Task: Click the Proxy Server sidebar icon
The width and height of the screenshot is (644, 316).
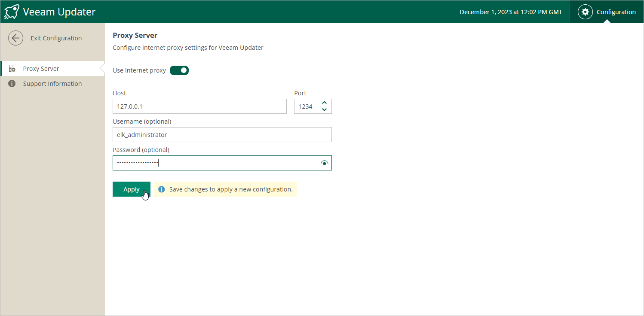Action: (12, 69)
